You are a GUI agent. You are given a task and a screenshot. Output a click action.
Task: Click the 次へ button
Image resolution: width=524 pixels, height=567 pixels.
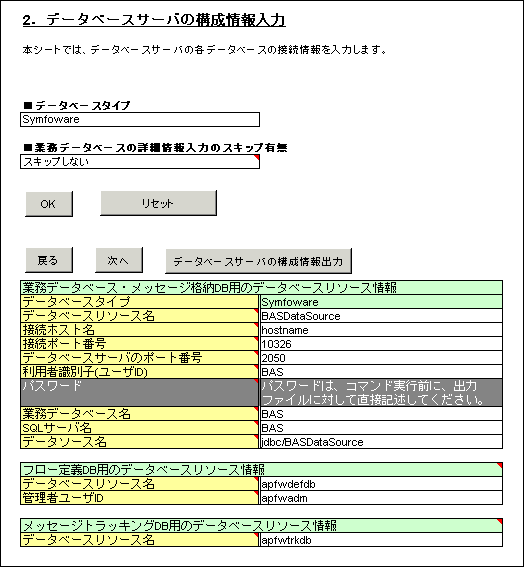click(x=119, y=260)
